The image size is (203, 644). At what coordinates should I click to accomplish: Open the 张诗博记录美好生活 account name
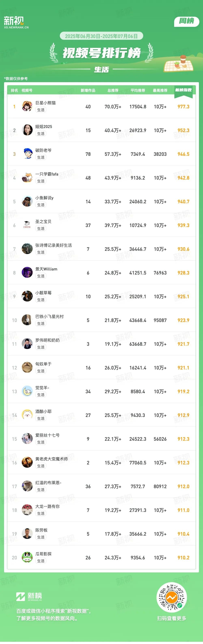point(54,245)
